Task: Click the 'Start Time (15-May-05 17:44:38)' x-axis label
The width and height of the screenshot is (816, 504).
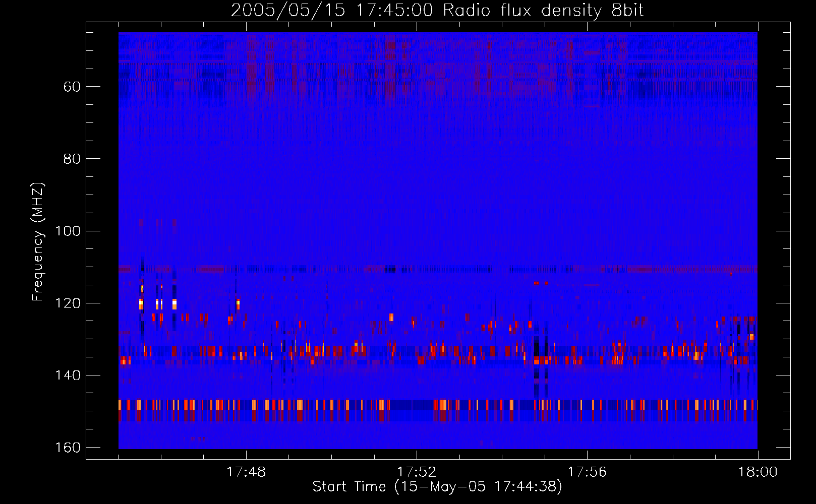Action: click(x=437, y=487)
